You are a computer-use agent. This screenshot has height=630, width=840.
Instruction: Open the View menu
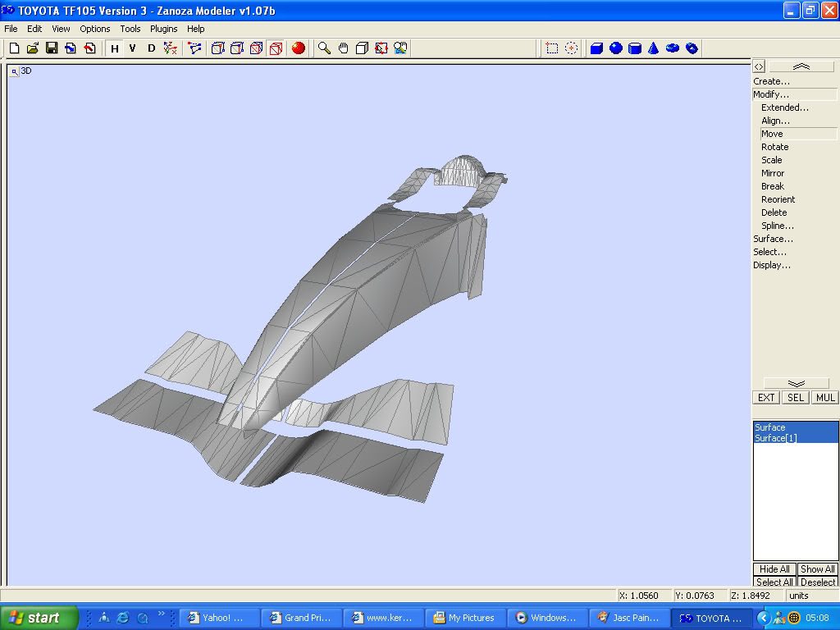coord(61,29)
